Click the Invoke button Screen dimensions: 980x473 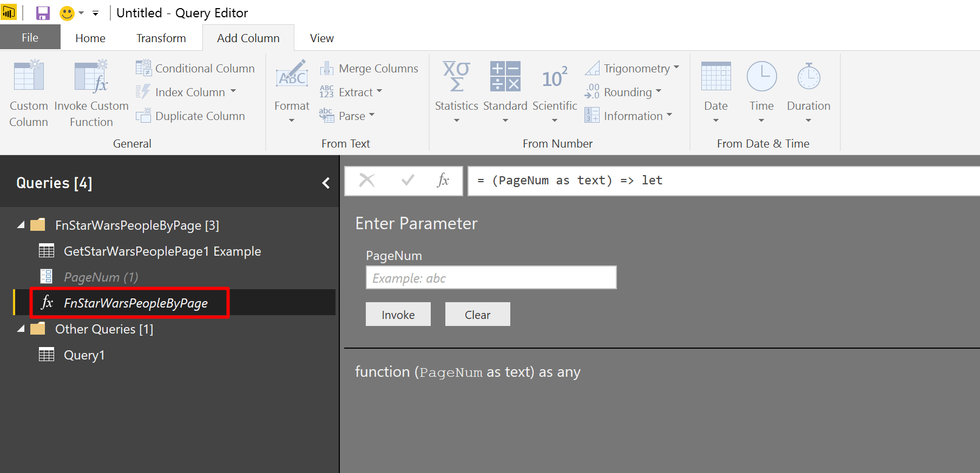point(398,314)
